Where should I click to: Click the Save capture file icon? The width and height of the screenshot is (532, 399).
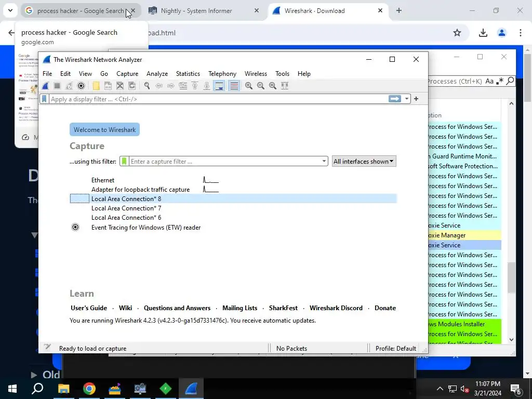pyautogui.click(x=108, y=86)
